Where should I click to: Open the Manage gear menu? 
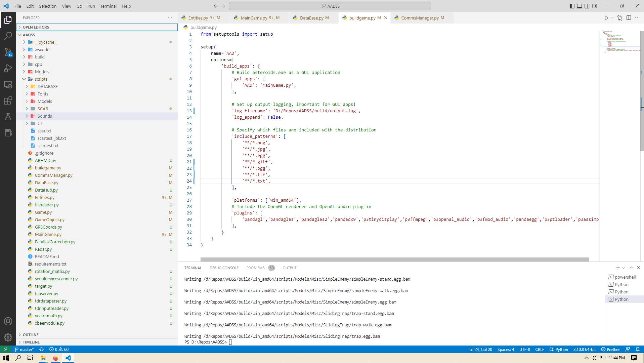coord(8,337)
